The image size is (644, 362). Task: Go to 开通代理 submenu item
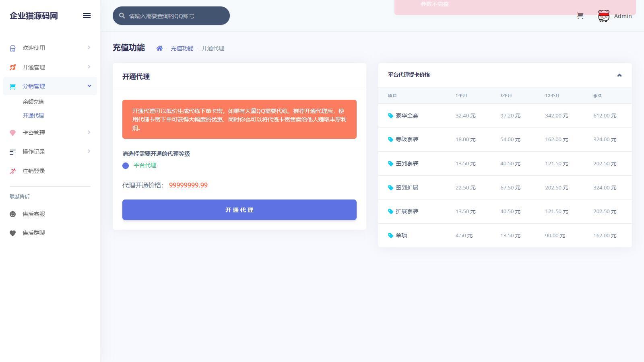coord(33,115)
